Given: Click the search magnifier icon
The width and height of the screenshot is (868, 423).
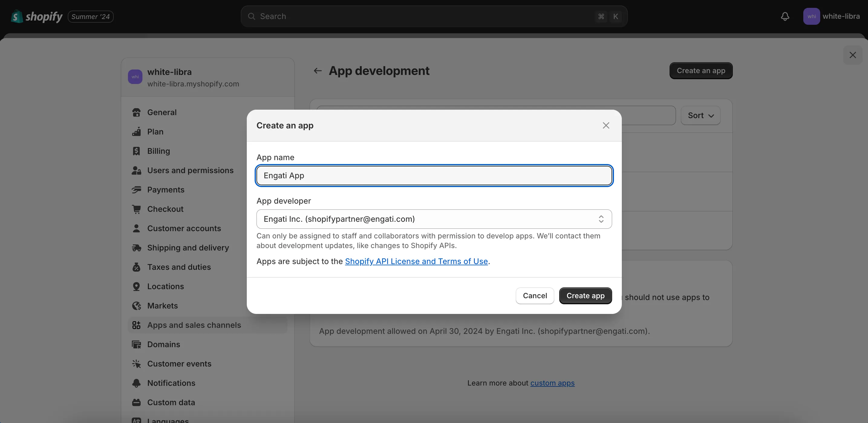Looking at the screenshot, I should [x=251, y=17].
